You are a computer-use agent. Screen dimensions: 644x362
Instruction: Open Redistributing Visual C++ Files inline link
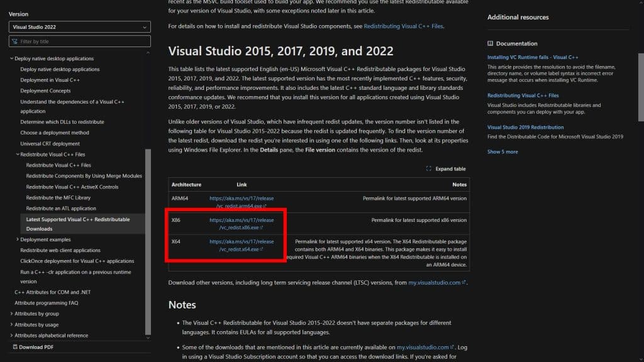pyautogui.click(x=403, y=26)
